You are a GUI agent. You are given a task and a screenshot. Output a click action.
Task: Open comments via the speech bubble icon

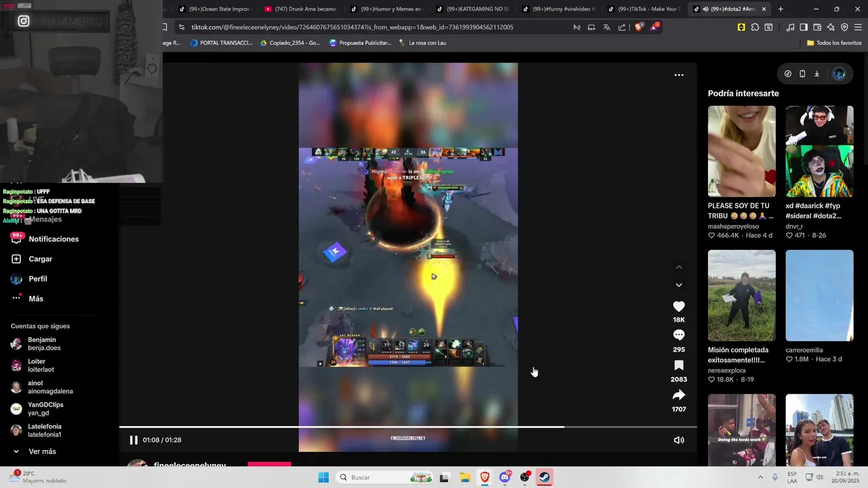click(x=679, y=335)
